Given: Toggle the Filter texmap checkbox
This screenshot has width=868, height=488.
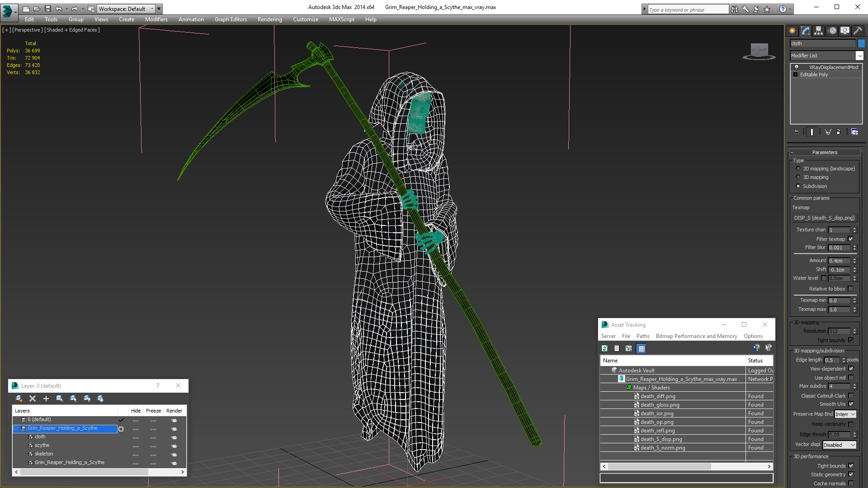Looking at the screenshot, I should click(850, 239).
